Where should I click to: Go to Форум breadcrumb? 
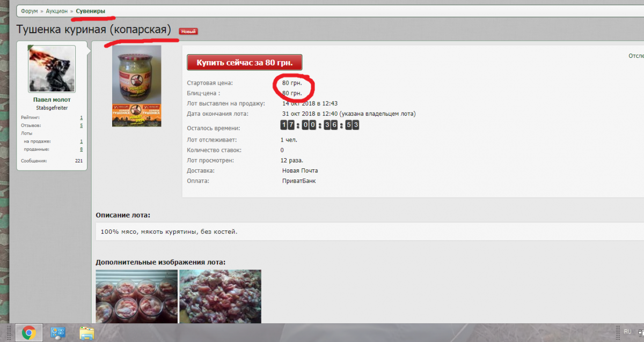pos(30,11)
